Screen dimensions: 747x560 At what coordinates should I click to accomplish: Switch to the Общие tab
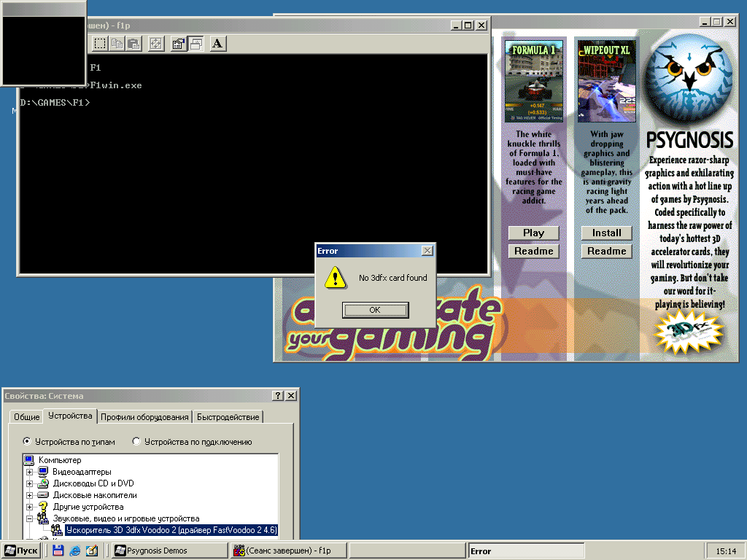coord(26,417)
